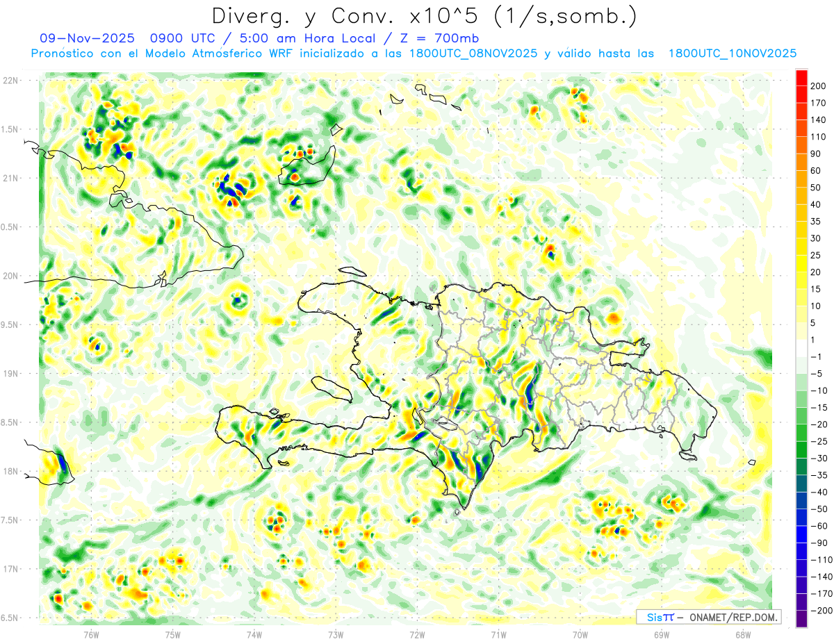Click the '74W' longitude label
Viewport: 834px width, 644px height.
(254, 635)
